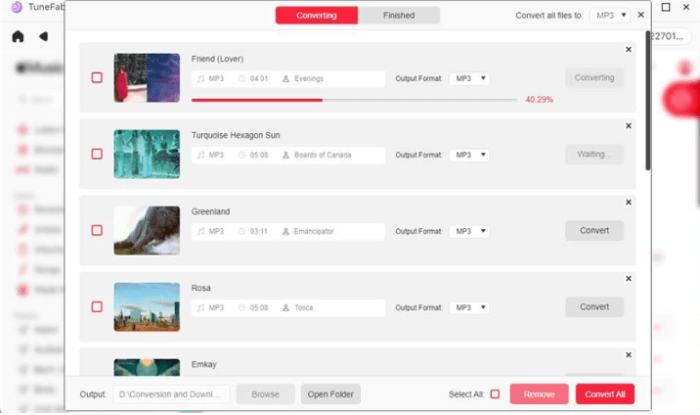Click the Remove button
Image resolution: width=700 pixels, height=415 pixels.
(x=539, y=394)
